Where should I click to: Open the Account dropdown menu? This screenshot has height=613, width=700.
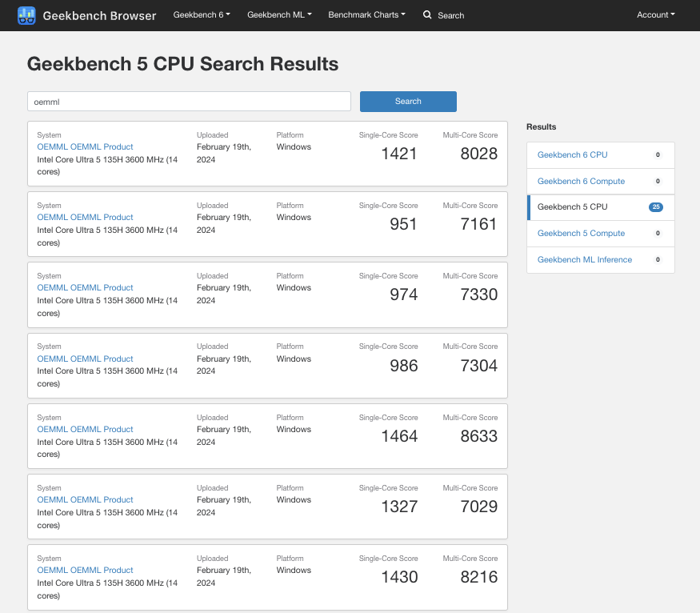(656, 14)
